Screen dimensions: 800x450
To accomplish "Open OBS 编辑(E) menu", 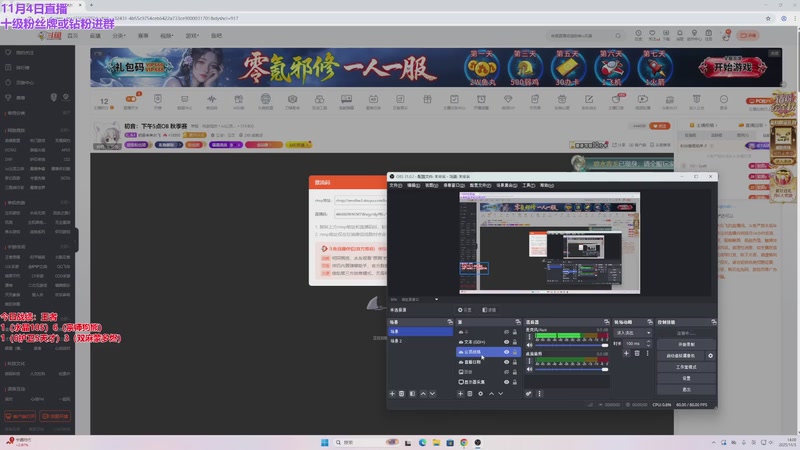I will click(414, 185).
